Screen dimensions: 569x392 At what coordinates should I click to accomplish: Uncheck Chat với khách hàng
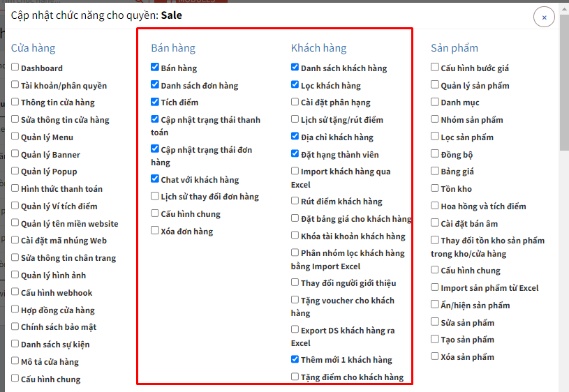[x=155, y=179]
